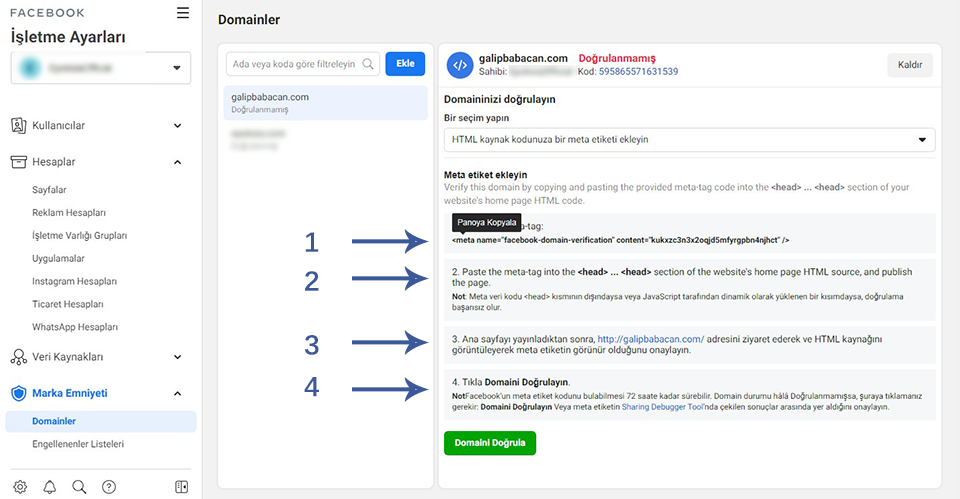This screenshot has height=499, width=960.
Task: Go to Uygulamalar in sidebar
Action: pos(58,258)
